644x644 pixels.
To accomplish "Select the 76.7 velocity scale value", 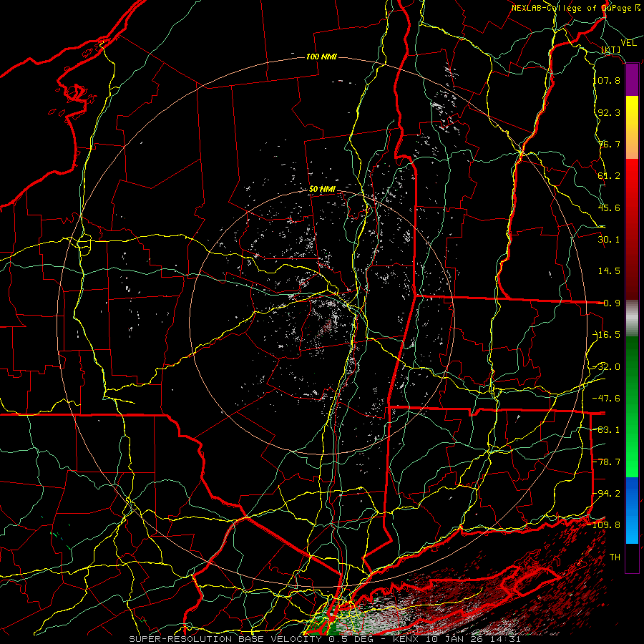I will click(x=609, y=144).
